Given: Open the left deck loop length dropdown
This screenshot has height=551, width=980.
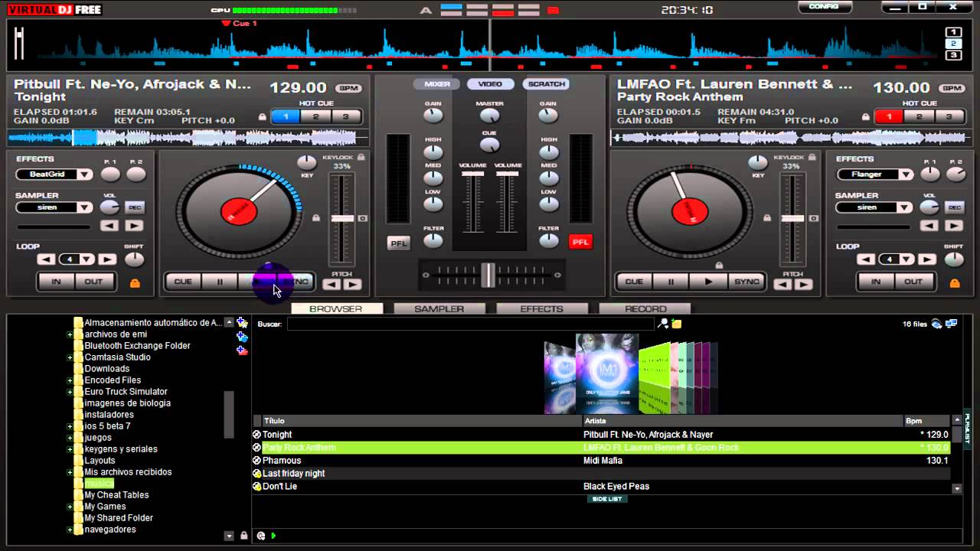Looking at the screenshot, I should pyautogui.click(x=87, y=259).
